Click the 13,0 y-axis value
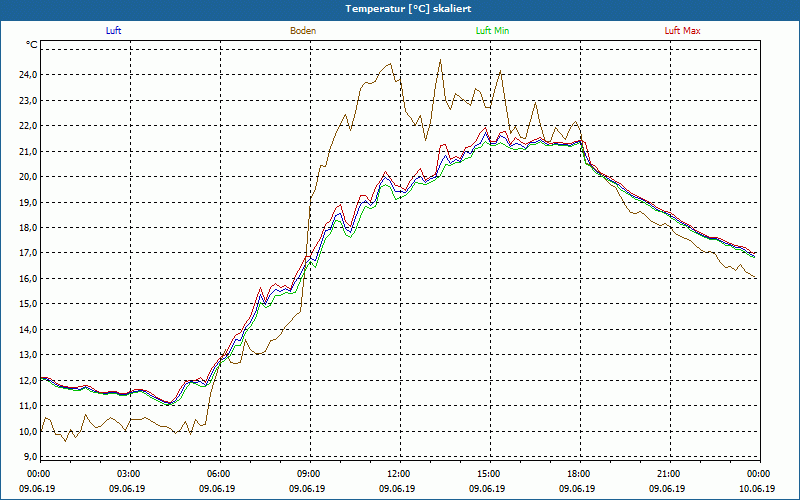The width and height of the screenshot is (800, 500). [x=29, y=355]
